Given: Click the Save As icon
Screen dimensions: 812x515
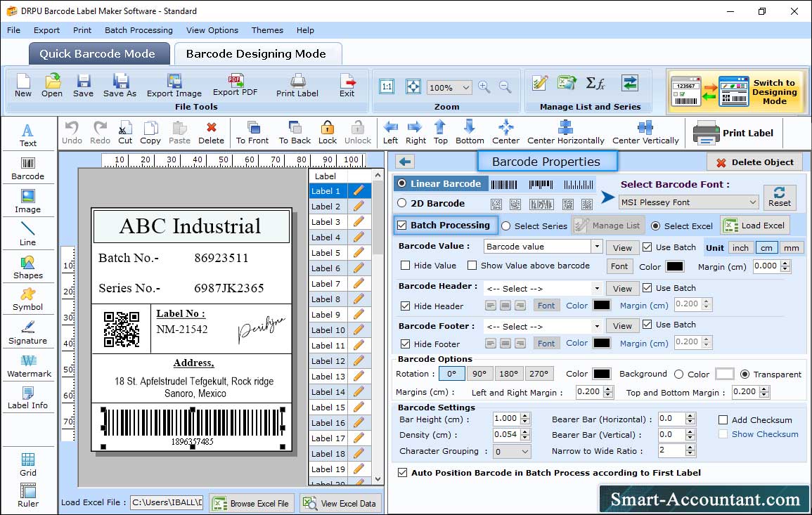Looking at the screenshot, I should pyautogui.click(x=120, y=86).
